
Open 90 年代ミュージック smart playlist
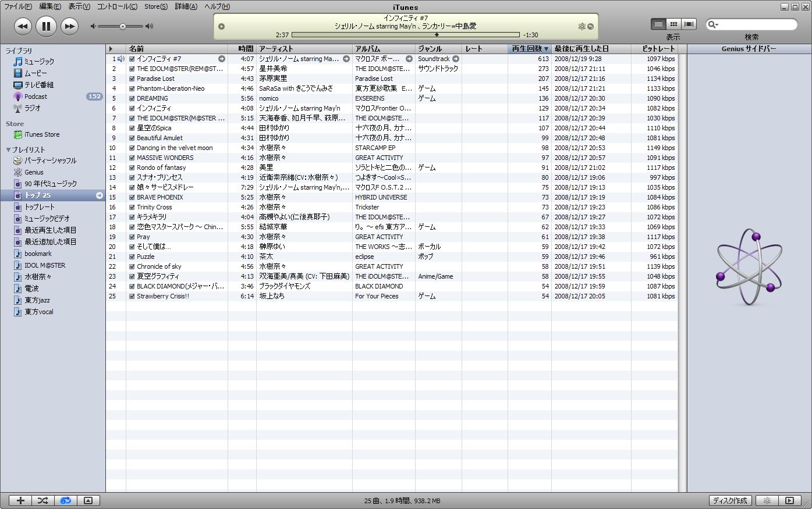(x=50, y=184)
